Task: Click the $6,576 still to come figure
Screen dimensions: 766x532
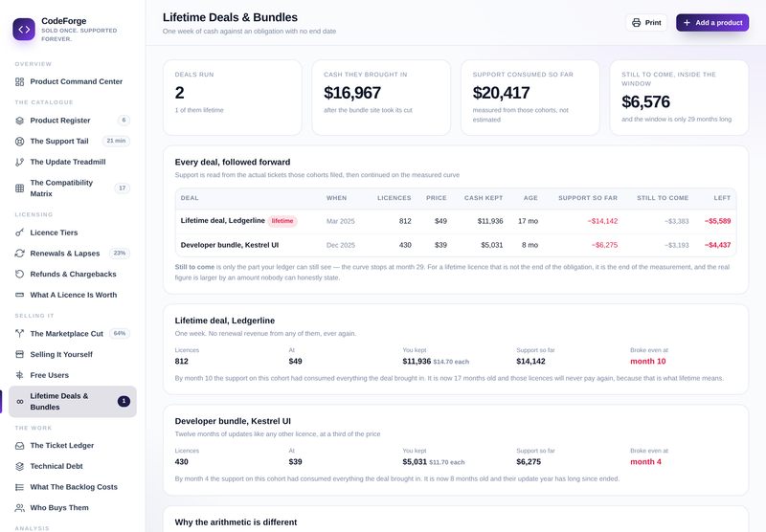Action: [x=645, y=102]
